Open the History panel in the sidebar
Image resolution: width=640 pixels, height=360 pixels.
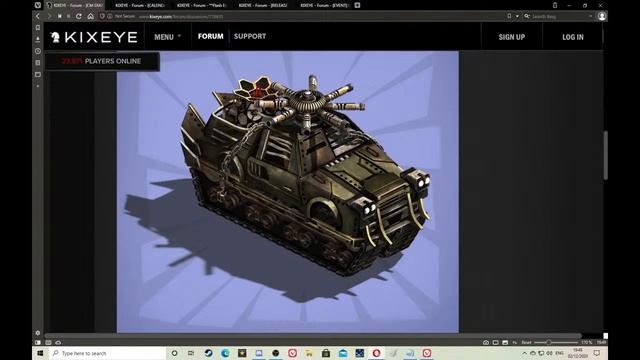38,51
